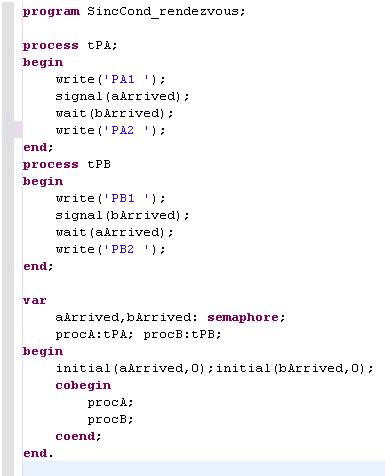Viewport: 385px width, 476px height.
Task: Click the write('PA2 ') statement
Action: (x=110, y=130)
